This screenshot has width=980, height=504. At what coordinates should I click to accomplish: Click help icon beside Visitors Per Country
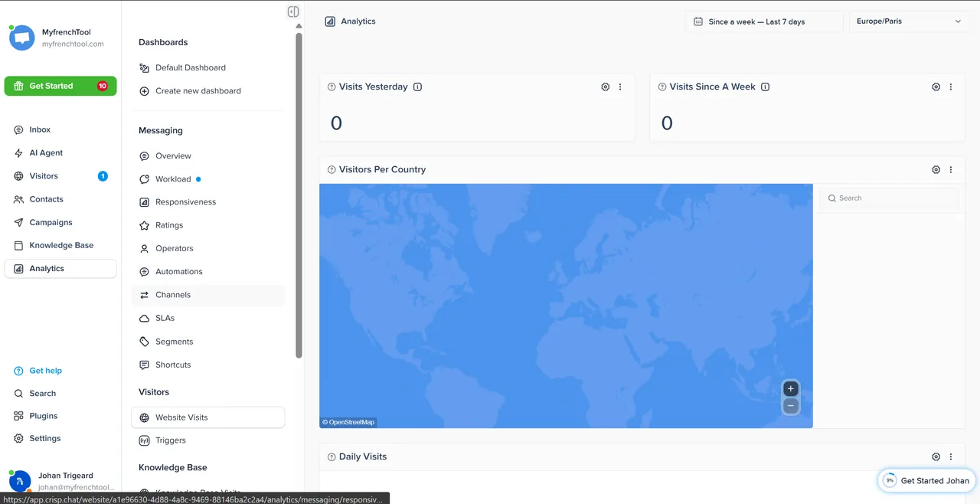[332, 169]
